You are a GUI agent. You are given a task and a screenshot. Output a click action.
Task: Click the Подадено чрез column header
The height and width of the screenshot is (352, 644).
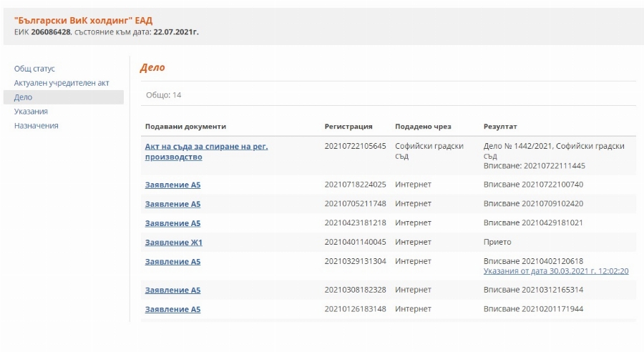[x=423, y=127]
